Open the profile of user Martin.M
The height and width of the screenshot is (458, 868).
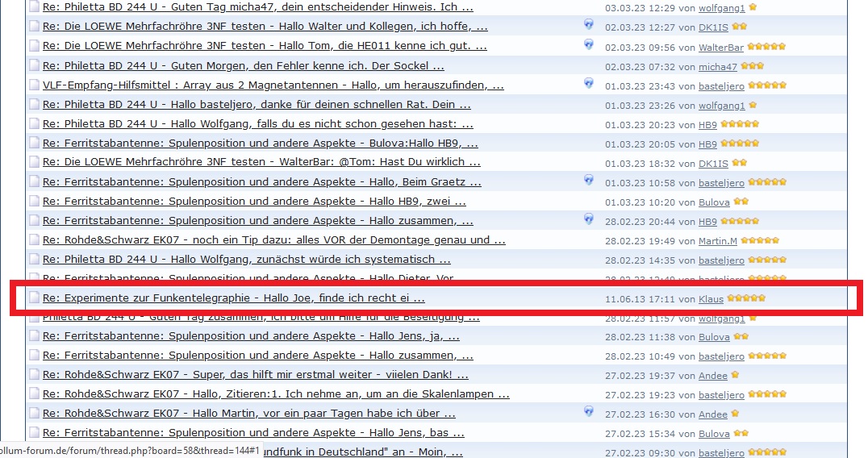click(718, 241)
